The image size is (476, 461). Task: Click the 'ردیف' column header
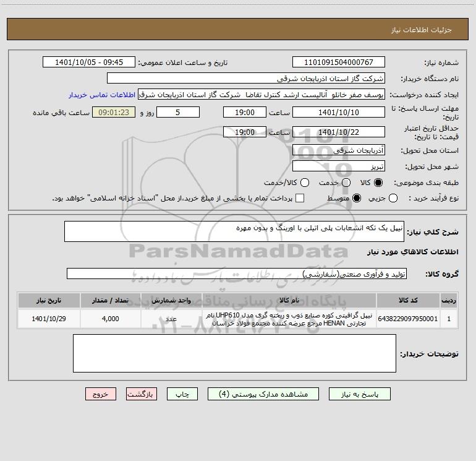tap(449, 300)
